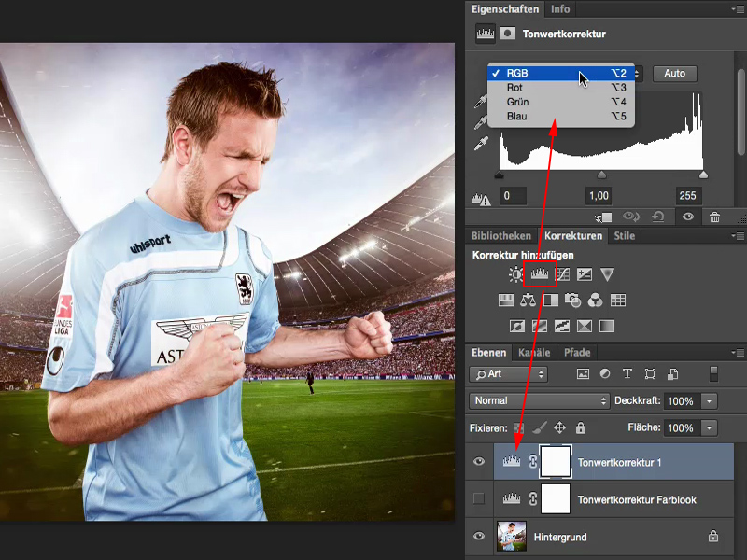Viewport: 747px width, 560px height.
Task: Open the Eigenschaften panel flyout menu
Action: 738,9
